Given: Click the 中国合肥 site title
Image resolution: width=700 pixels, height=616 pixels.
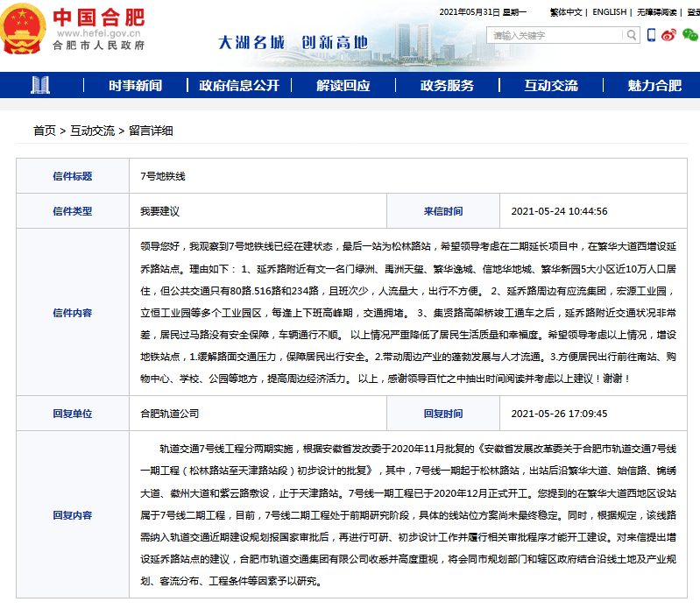Looking at the screenshot, I should click(x=99, y=18).
